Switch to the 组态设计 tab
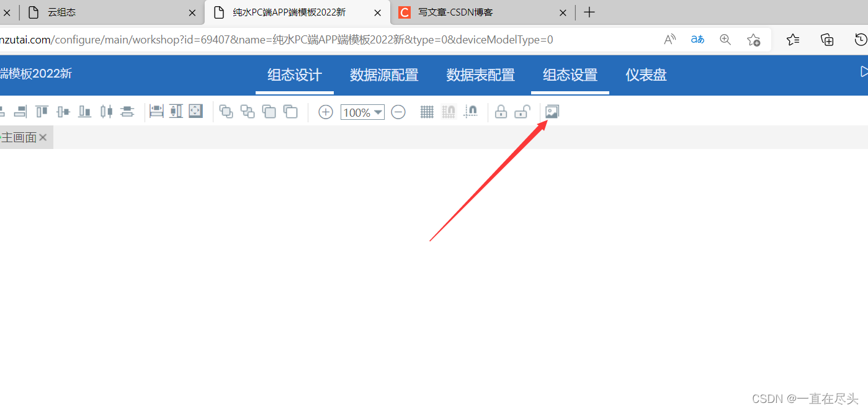The height and width of the screenshot is (411, 868). coord(295,75)
